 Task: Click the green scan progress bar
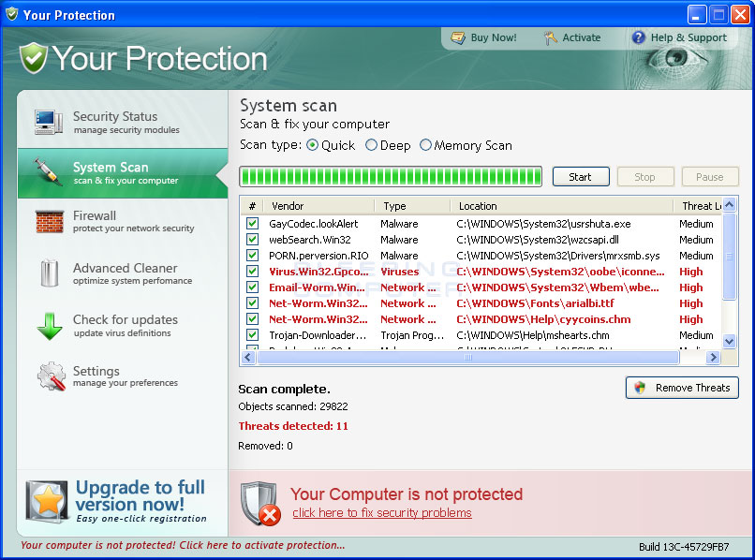point(391,176)
